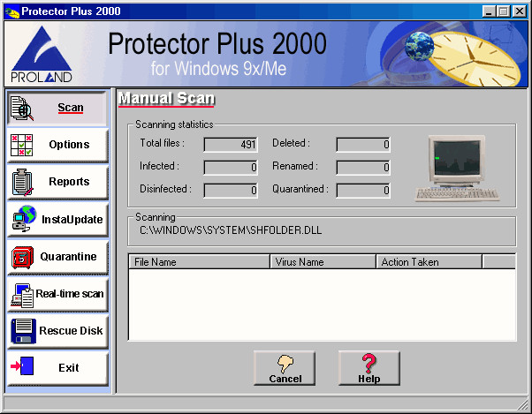Sort by Action Taken column header

pyautogui.click(x=429, y=262)
